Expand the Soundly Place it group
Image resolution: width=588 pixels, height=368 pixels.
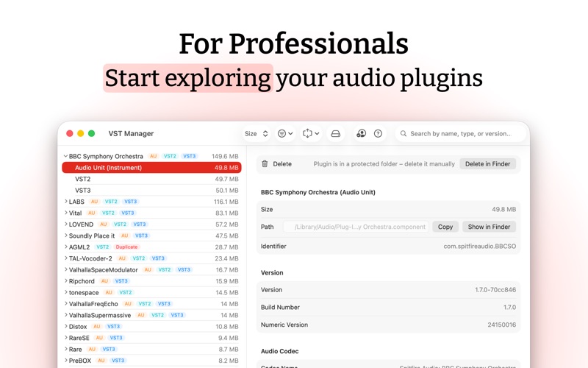pos(65,236)
